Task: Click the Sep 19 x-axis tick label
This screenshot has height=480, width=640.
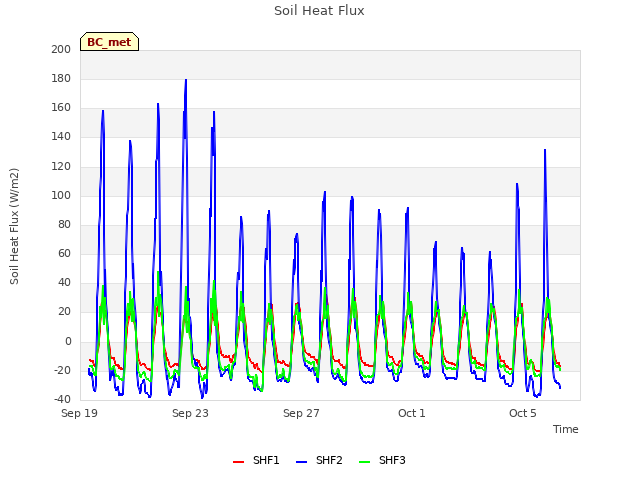Action: tap(79, 413)
